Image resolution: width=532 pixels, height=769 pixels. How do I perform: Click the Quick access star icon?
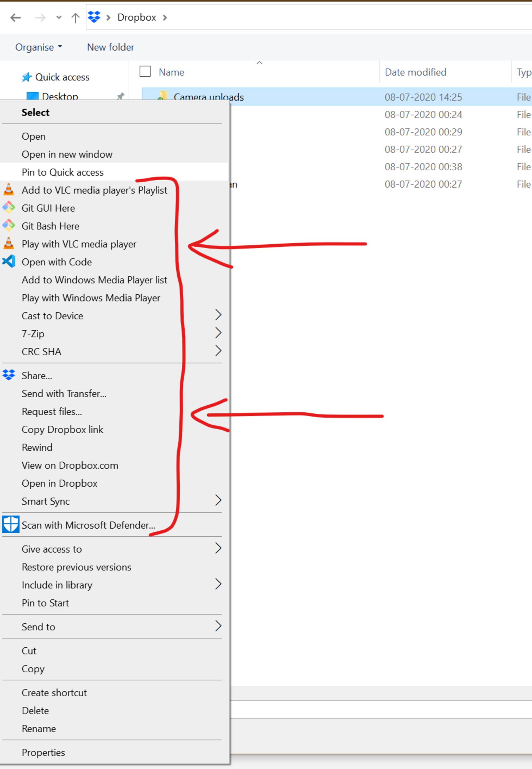[27, 77]
